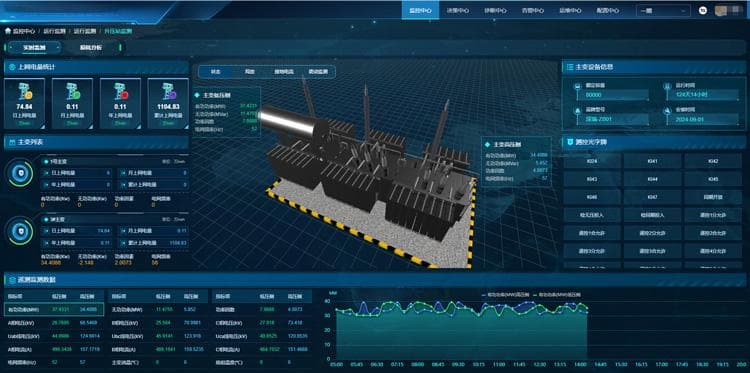
Task: Open the user avatar at top right
Action: pos(725,11)
